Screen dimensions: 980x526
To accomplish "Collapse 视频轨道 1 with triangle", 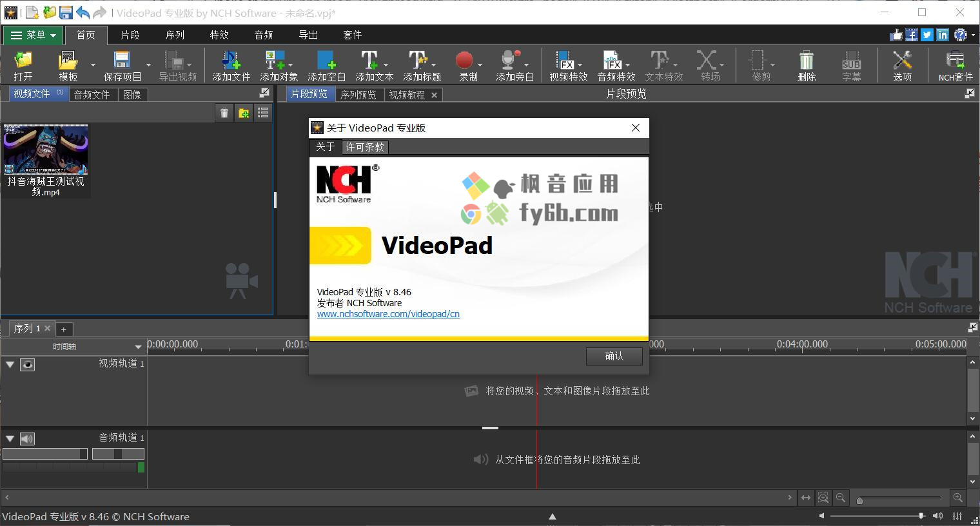I will click(x=10, y=365).
